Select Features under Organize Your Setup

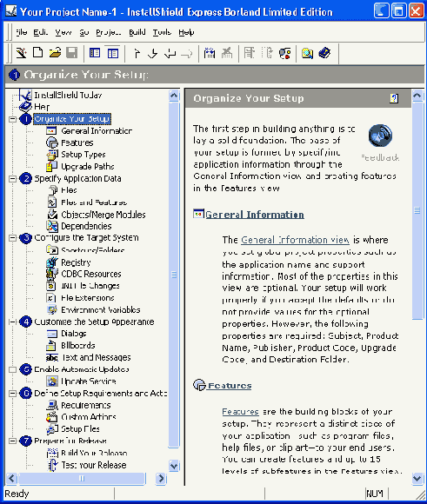tap(77, 143)
